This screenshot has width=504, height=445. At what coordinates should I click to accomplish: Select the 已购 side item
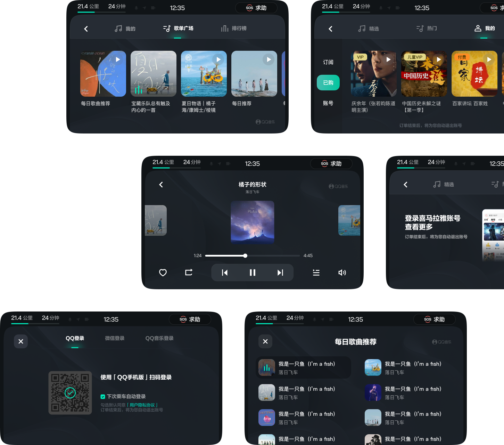coord(328,83)
